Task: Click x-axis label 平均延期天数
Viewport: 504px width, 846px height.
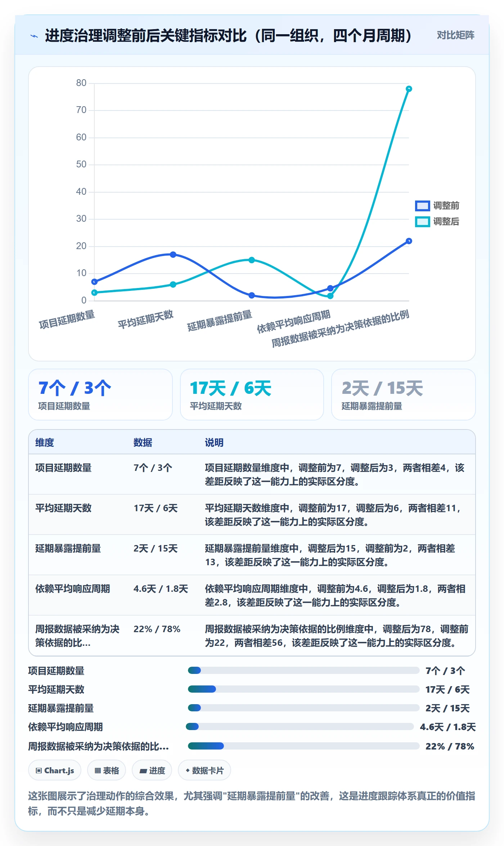Action: [x=145, y=320]
